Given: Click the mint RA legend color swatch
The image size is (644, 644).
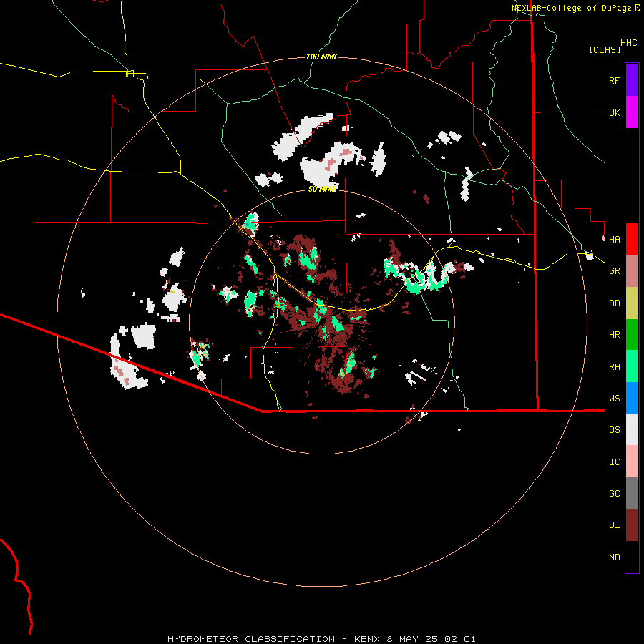Looking at the screenshot, I should click(632, 366).
